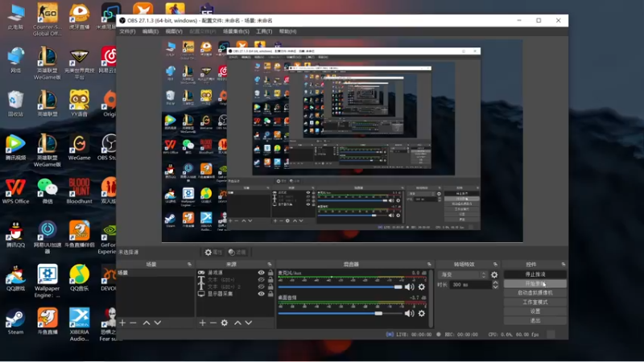Image resolution: width=644 pixels, height=362 pixels.
Task: Open the 微信 WeChat desktop icon
Action: click(47, 191)
